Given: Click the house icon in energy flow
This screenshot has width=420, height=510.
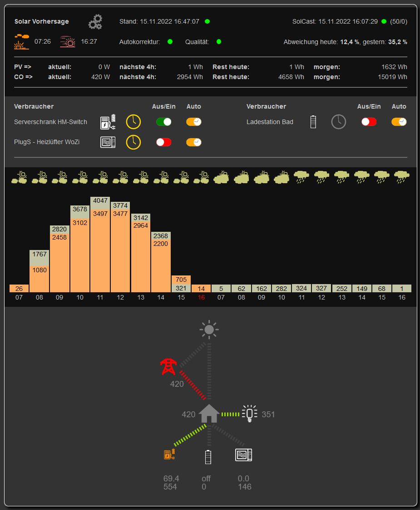Looking at the screenshot, I should click(209, 414).
